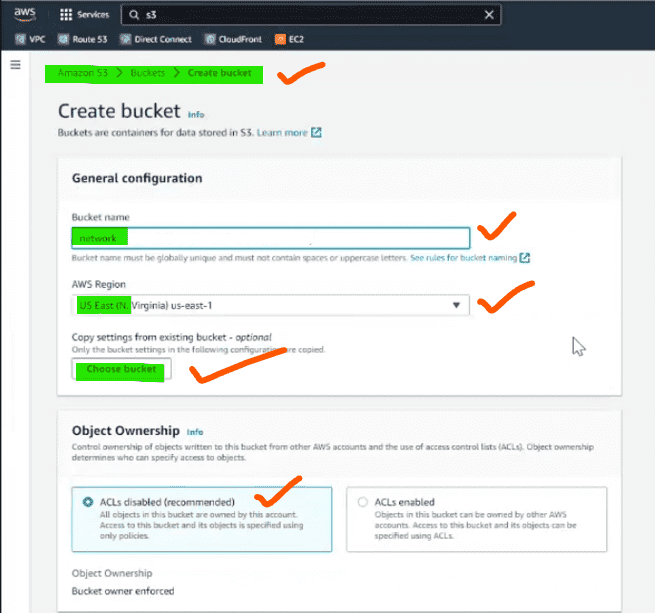Screen dimensions: 655x613
Task: Click the Choose bucket button
Action: point(121,369)
